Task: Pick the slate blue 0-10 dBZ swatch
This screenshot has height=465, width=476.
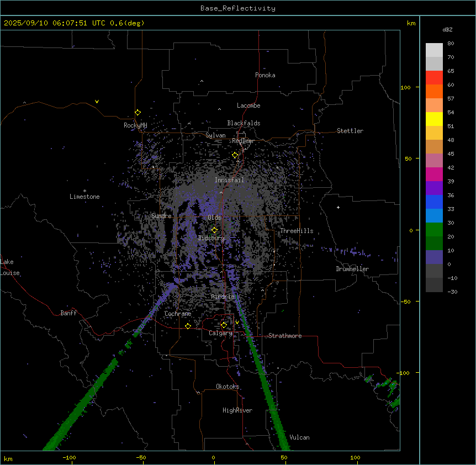Action: 434,257
